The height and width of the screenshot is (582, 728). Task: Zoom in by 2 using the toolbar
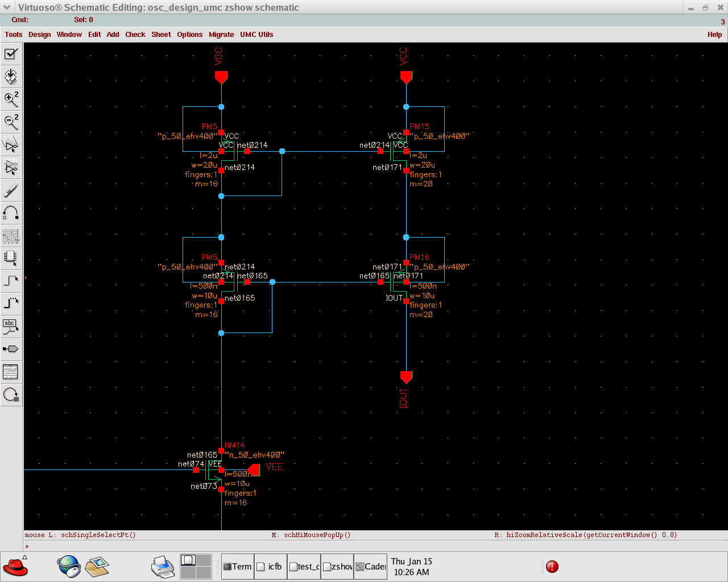pyautogui.click(x=11, y=99)
